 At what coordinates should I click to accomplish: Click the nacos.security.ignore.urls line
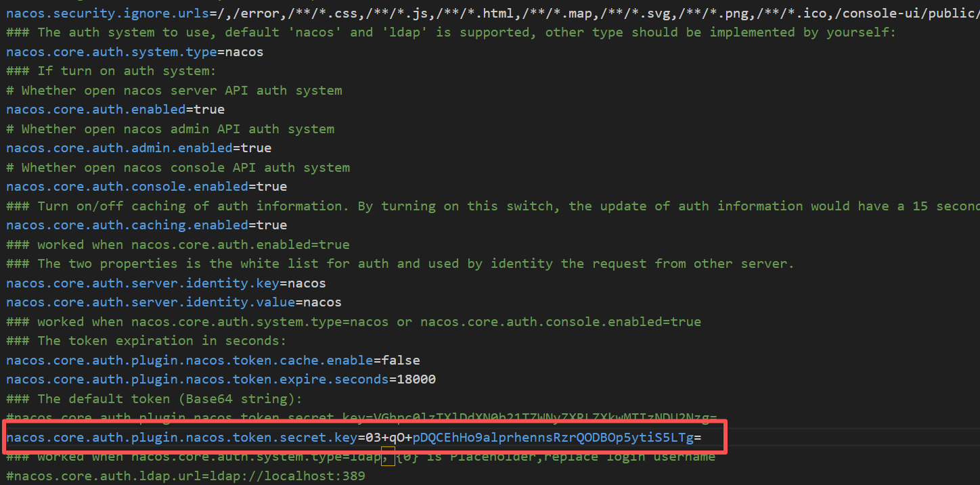pyautogui.click(x=493, y=13)
